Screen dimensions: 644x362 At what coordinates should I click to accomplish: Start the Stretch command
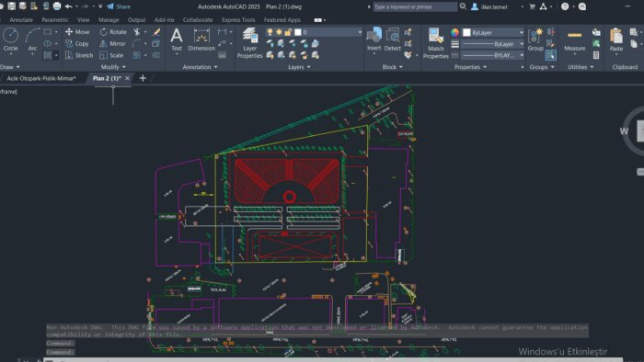[x=79, y=55]
